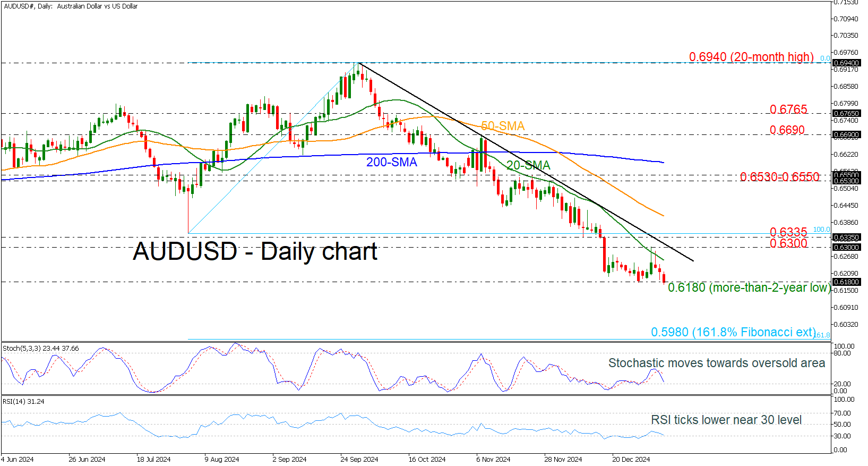Click the 6 Nov 2024 date label
The height and width of the screenshot is (466, 868).
click(x=493, y=460)
